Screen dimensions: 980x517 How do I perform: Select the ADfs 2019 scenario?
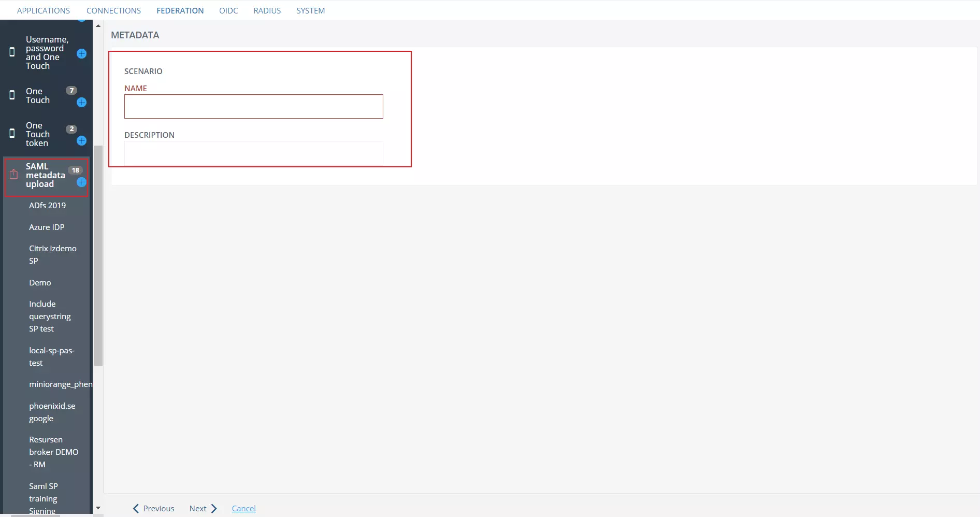(x=48, y=205)
